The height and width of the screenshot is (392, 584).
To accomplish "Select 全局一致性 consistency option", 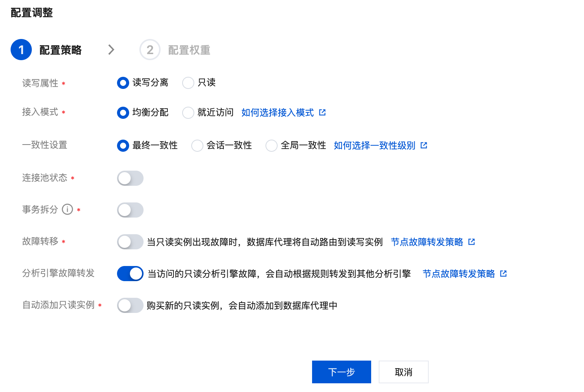I will tap(272, 145).
